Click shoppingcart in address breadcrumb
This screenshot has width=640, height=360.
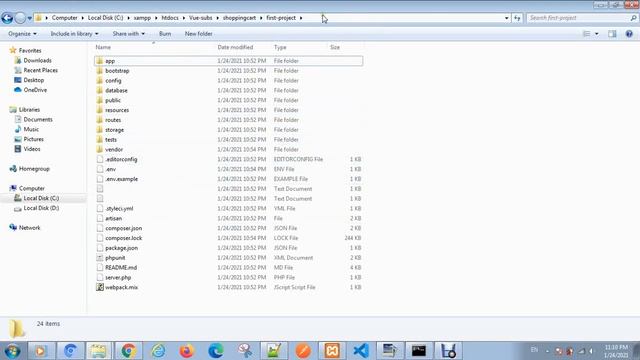[x=239, y=18]
